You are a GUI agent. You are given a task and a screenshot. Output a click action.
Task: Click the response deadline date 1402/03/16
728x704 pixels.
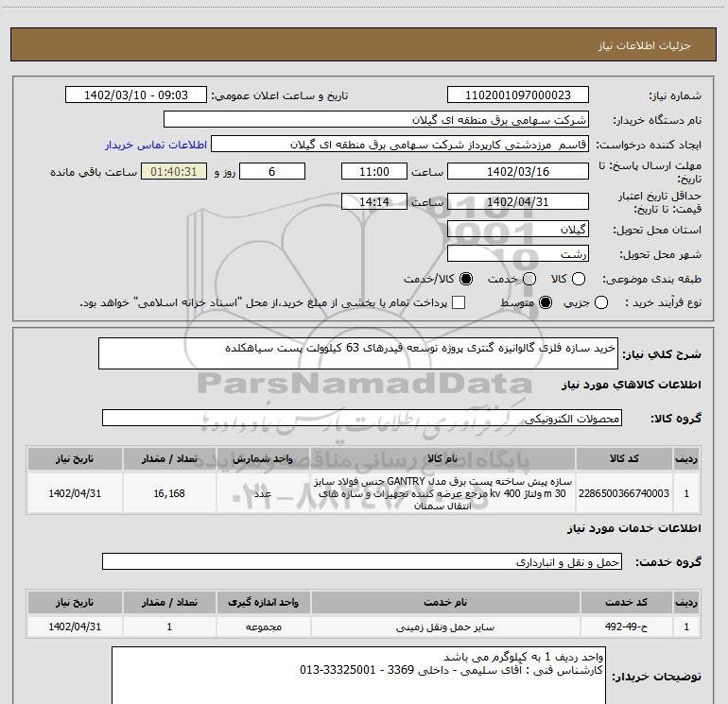518,171
